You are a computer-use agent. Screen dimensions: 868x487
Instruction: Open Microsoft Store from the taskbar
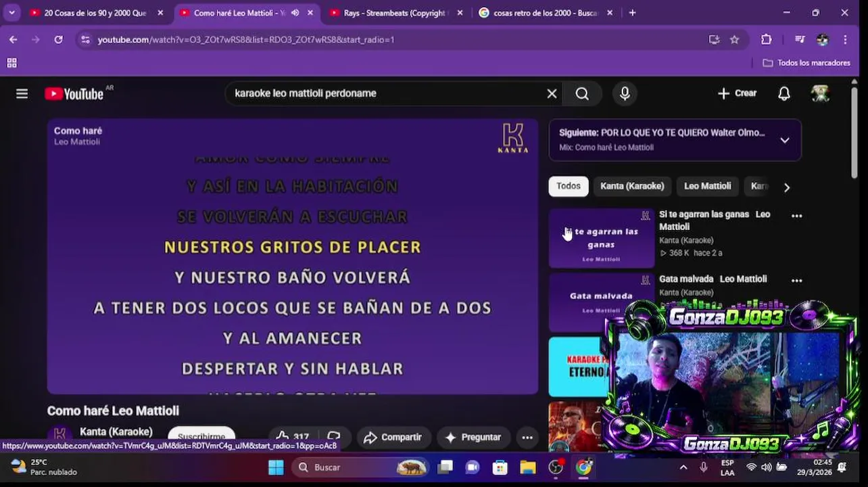click(500, 467)
